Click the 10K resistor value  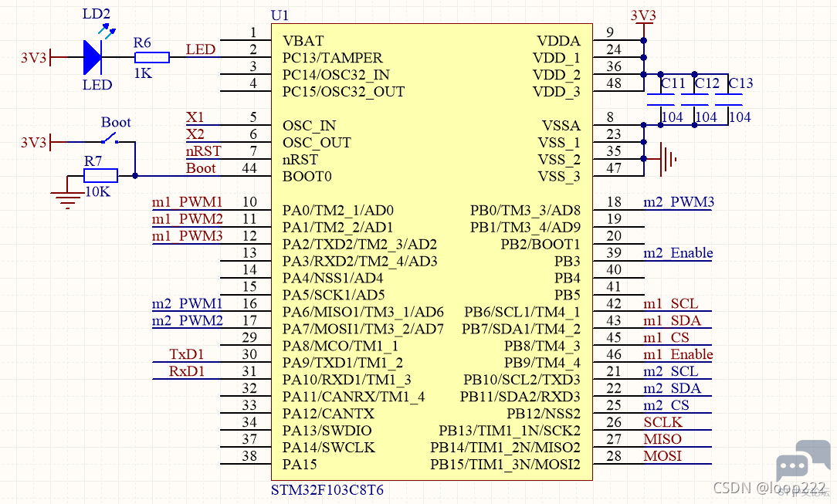pyautogui.click(x=98, y=191)
